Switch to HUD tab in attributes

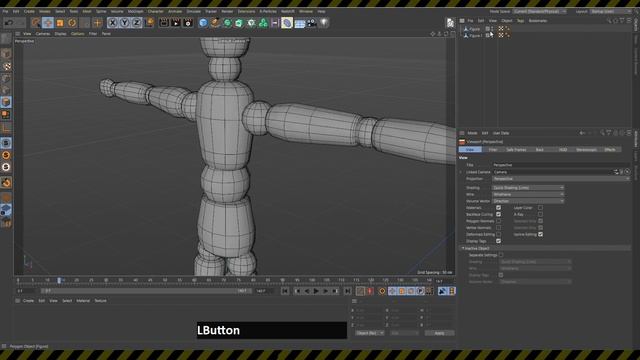[563, 150]
